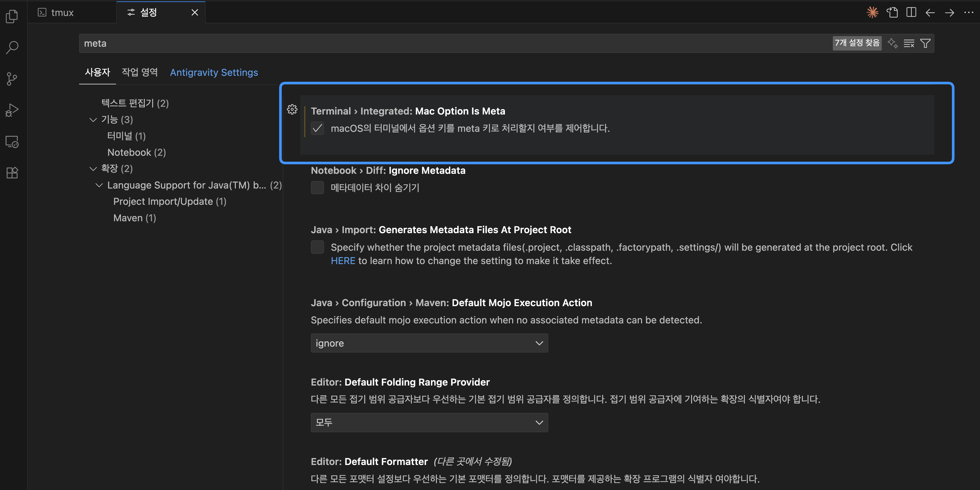This screenshot has width=980, height=490.
Task: Uncheck Mac Option Is Meta checkbox
Action: tap(317, 128)
